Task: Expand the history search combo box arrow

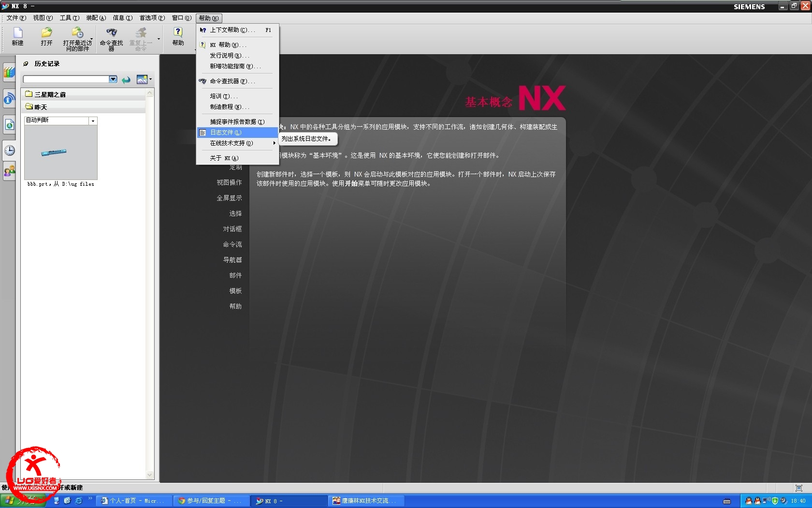Action: click(113, 79)
